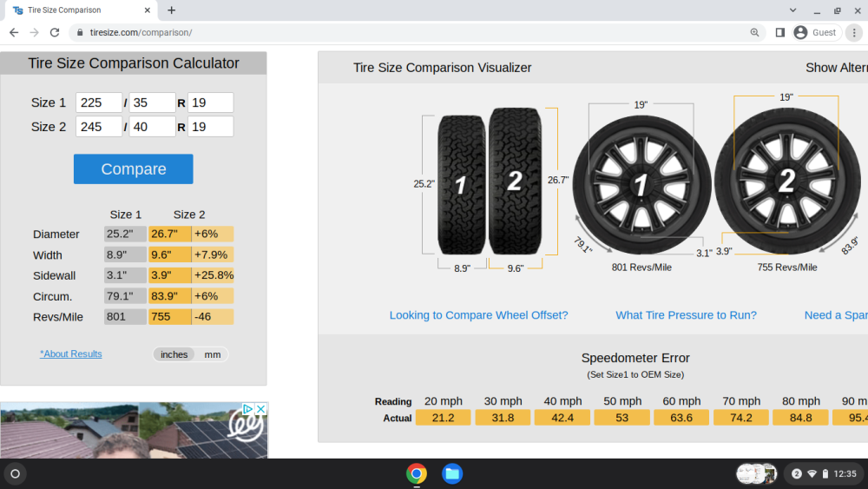Screen dimensions: 868x489
Task: Click wheel 1 side-view image
Action: click(641, 184)
